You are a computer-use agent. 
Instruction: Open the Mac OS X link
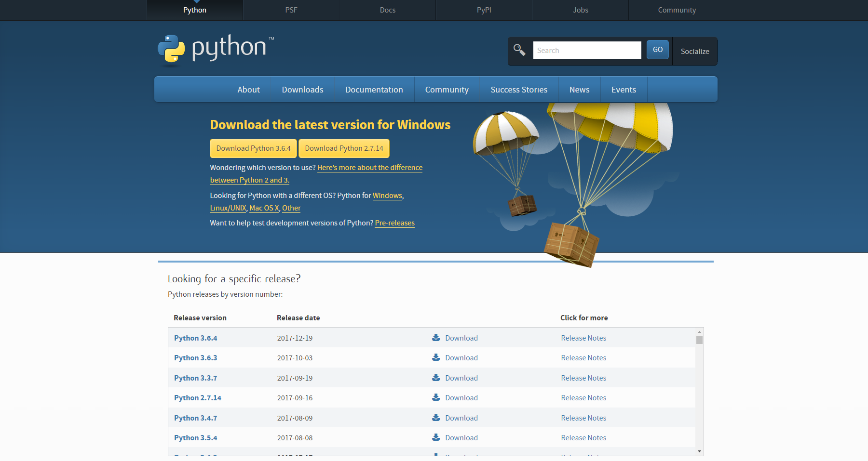264,208
